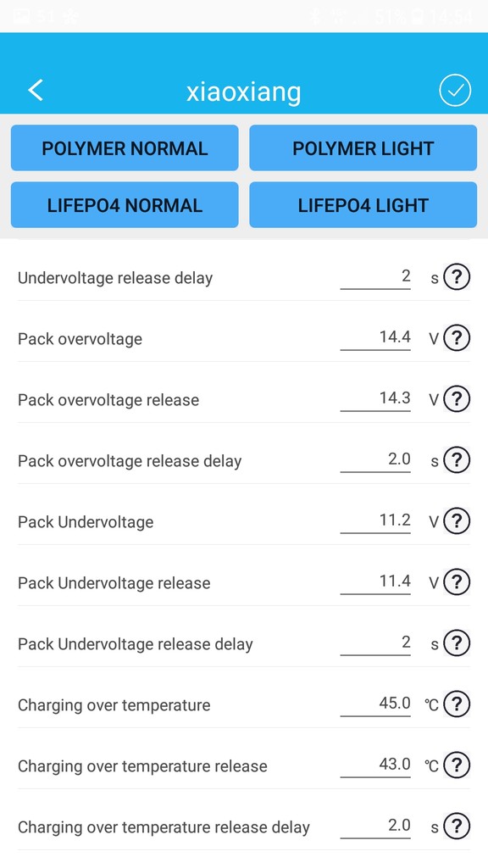488x868 pixels.
Task: Open help for Charging over temperature
Action: click(x=457, y=704)
